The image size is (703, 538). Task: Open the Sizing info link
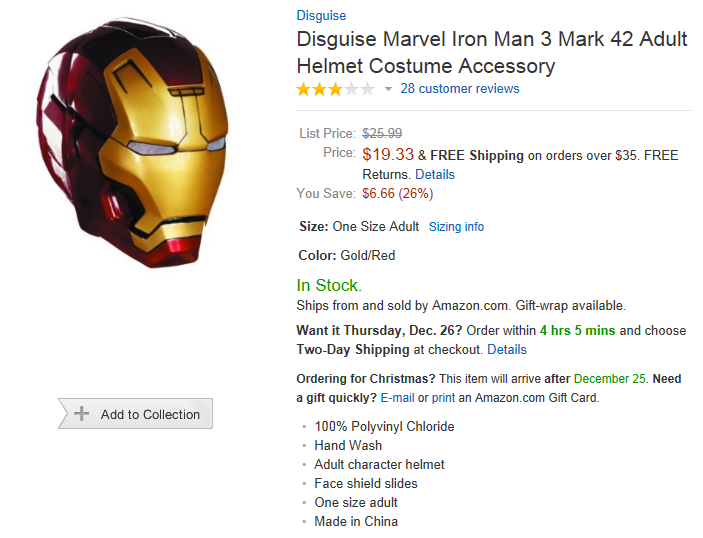(x=456, y=227)
